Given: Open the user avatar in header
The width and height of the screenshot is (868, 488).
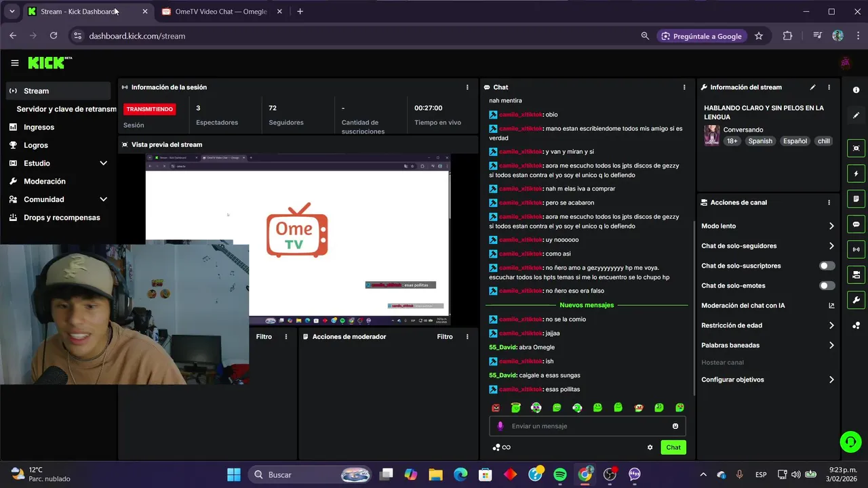Looking at the screenshot, I should click(x=846, y=63).
